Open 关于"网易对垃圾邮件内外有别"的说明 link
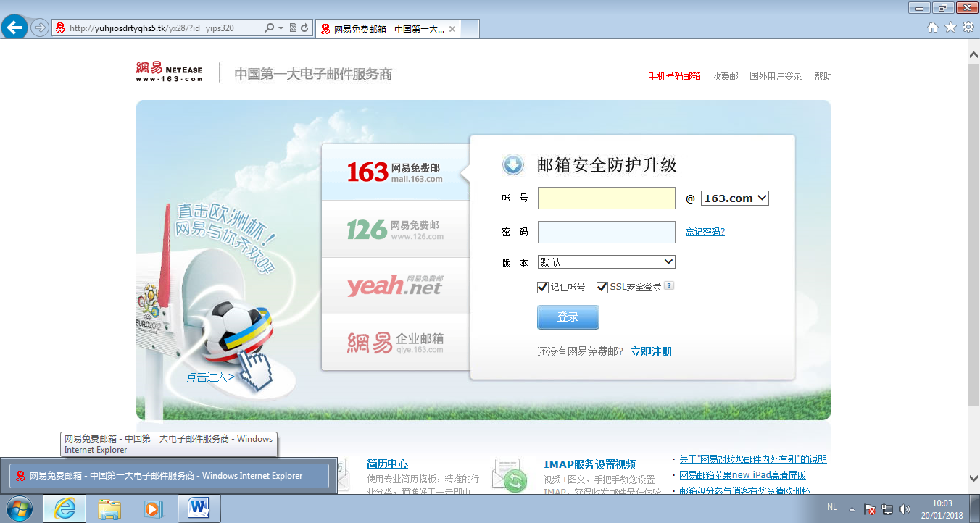The height and width of the screenshot is (523, 980). [x=753, y=459]
